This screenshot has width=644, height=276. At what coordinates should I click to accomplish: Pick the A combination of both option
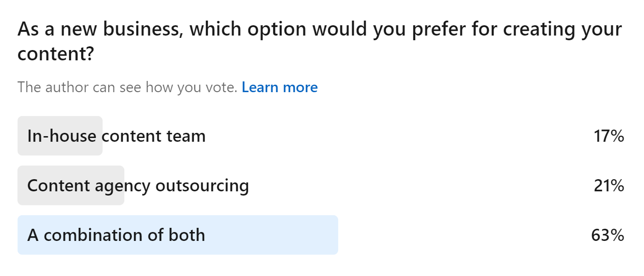[116, 235]
